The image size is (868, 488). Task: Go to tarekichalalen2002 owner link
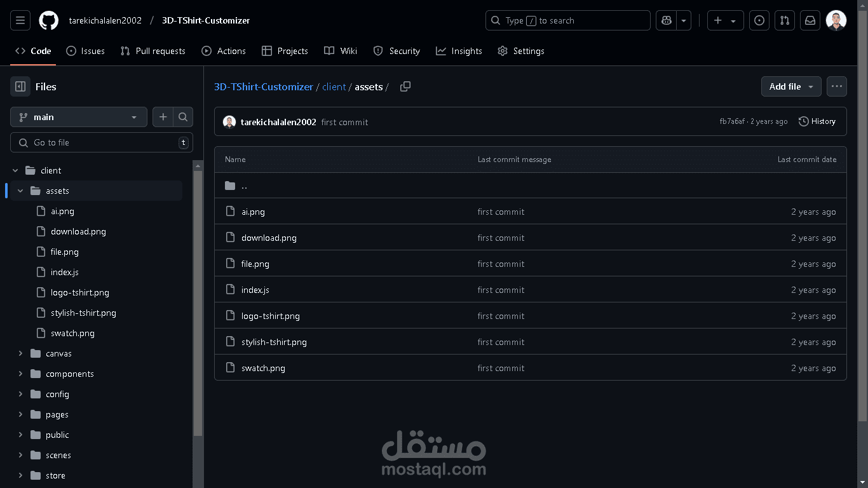click(105, 20)
